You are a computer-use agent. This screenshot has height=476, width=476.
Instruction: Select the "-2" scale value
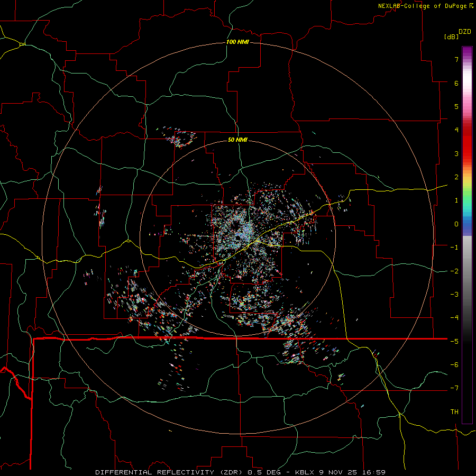(x=454, y=271)
